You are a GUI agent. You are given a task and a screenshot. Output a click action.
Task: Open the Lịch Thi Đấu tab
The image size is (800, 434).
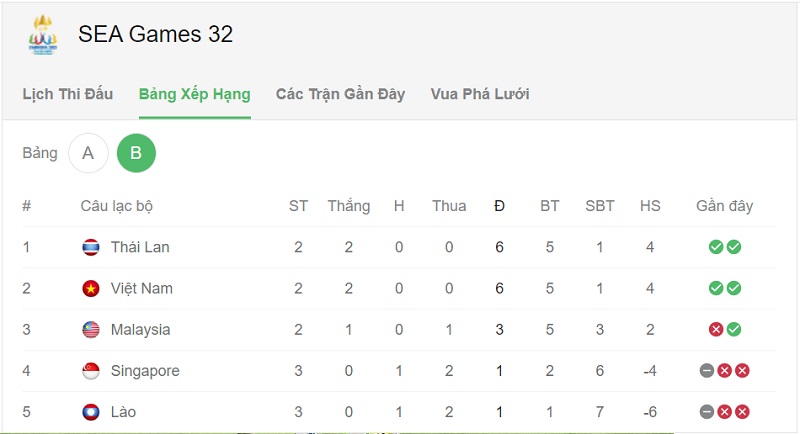pyautogui.click(x=67, y=94)
